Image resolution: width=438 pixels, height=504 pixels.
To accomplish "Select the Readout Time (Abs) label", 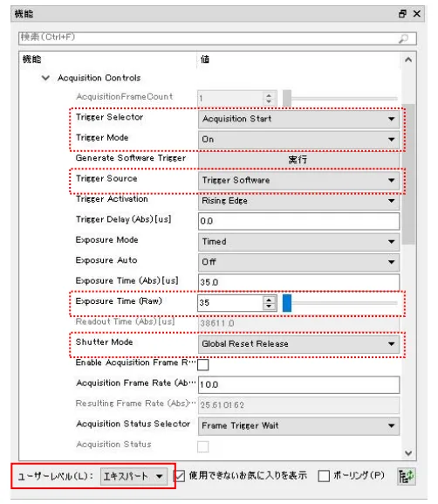I will 126,321.
